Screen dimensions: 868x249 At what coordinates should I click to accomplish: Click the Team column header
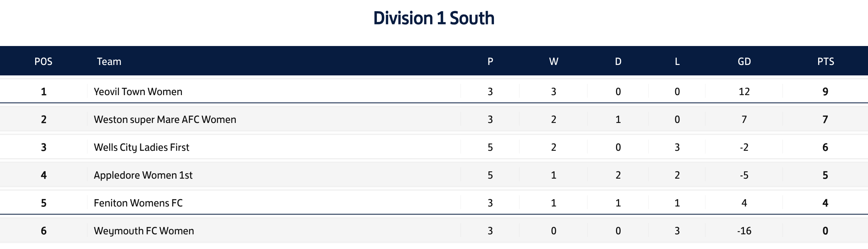click(109, 61)
